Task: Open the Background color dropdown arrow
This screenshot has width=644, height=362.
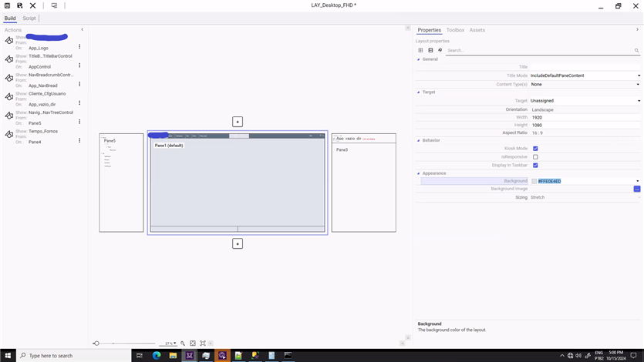Action: 637,181
